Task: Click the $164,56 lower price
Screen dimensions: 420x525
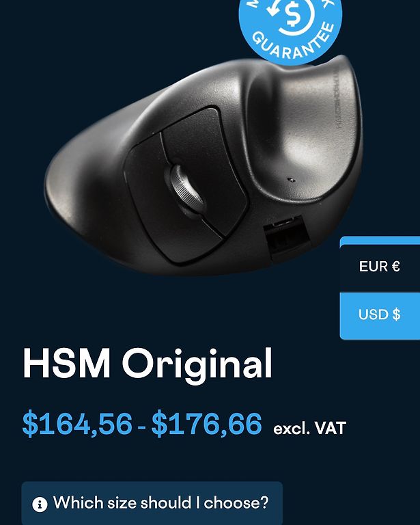Action: (77, 424)
